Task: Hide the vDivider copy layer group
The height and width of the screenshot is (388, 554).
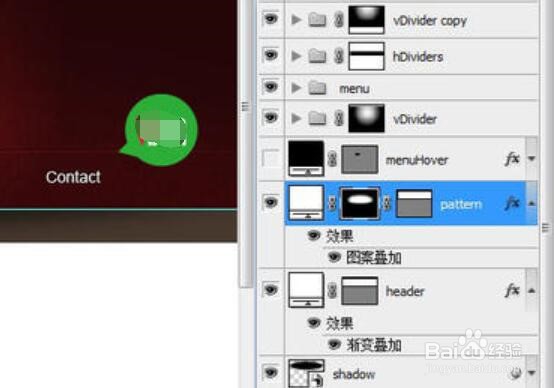Action: pos(271,19)
